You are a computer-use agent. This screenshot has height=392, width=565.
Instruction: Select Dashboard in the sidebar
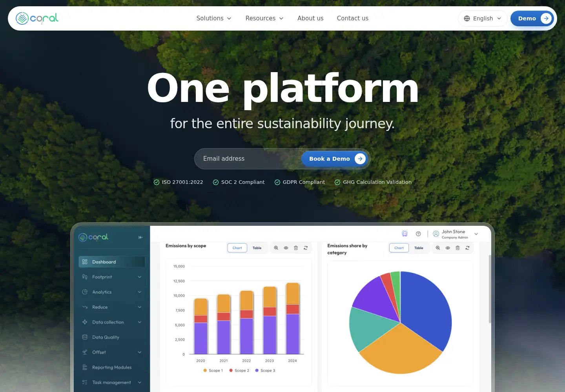(x=112, y=262)
